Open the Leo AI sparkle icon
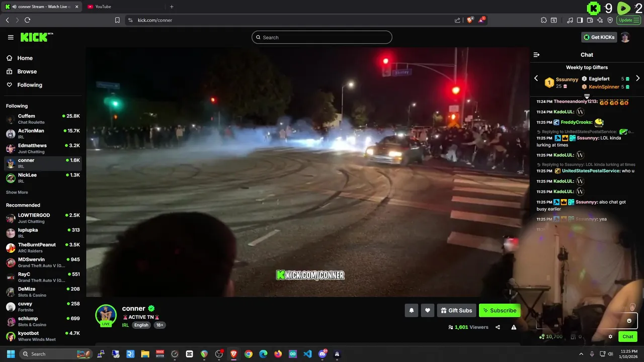Viewport: 644px width, 362px height. pos(600,20)
